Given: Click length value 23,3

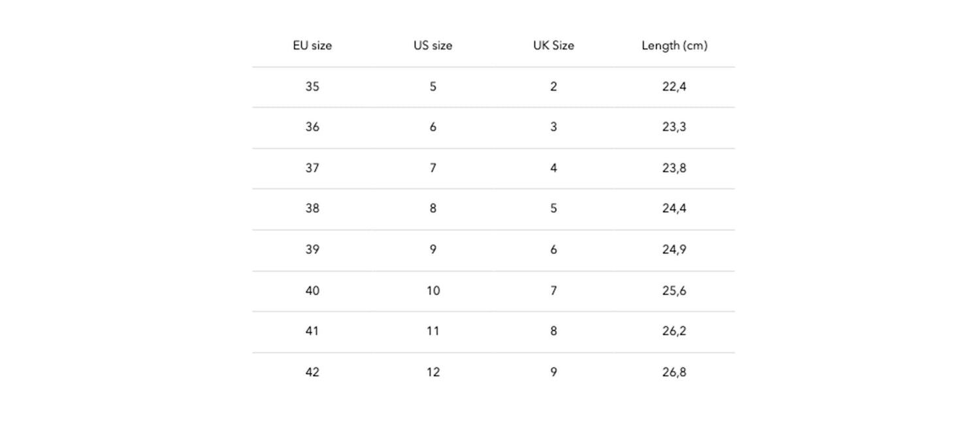Looking at the screenshot, I should 674,127.
